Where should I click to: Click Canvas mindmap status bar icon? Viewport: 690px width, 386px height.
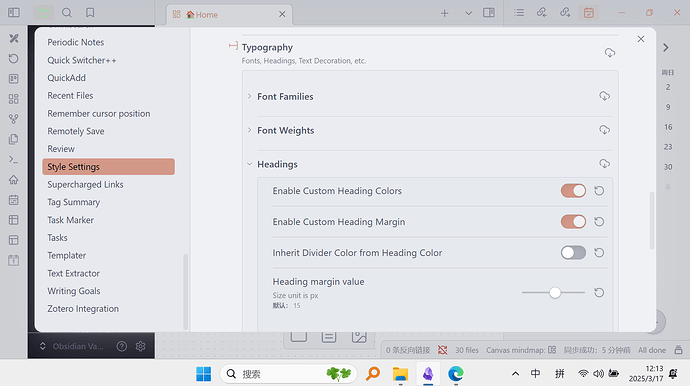pos(552,350)
